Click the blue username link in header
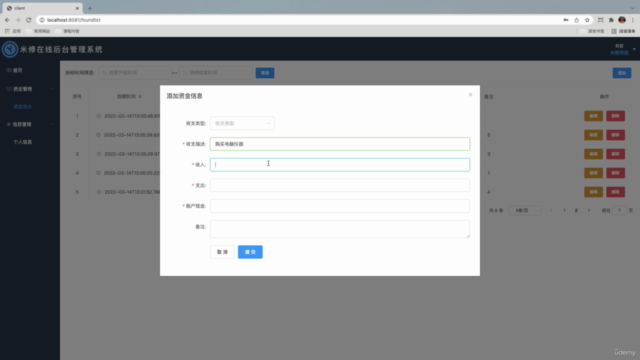Image resolution: width=640 pixels, height=360 pixels. click(x=619, y=53)
